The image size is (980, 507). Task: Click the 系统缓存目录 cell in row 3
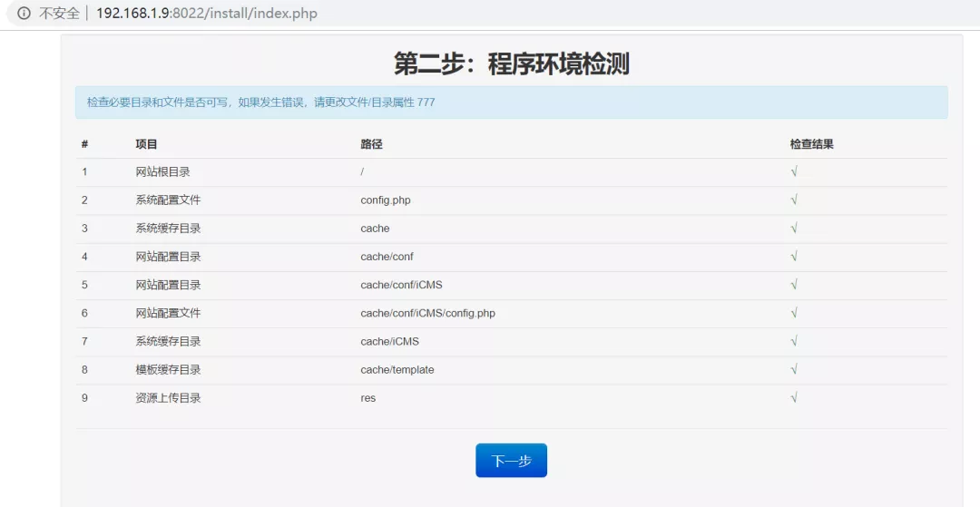168,229
